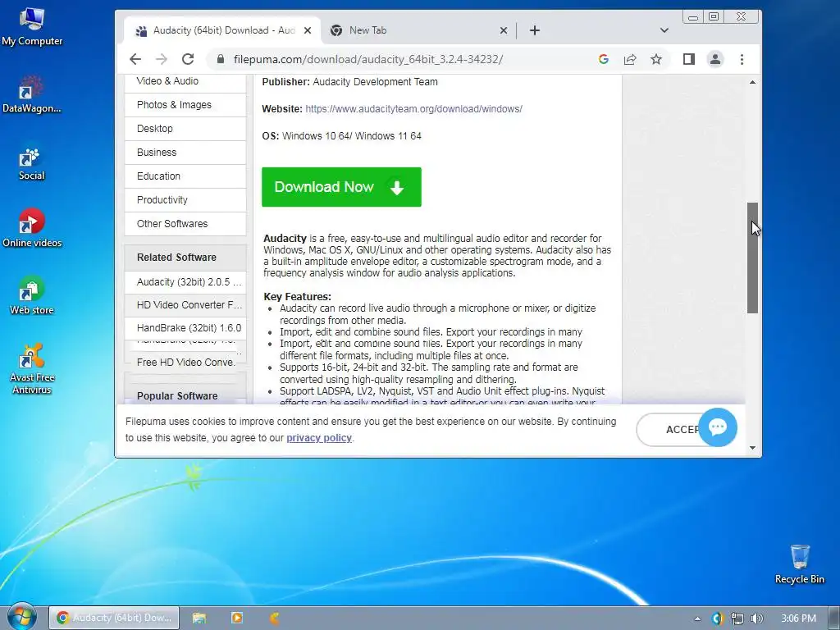Bookmark this page with the star
This screenshot has height=630, width=840.
point(656,59)
